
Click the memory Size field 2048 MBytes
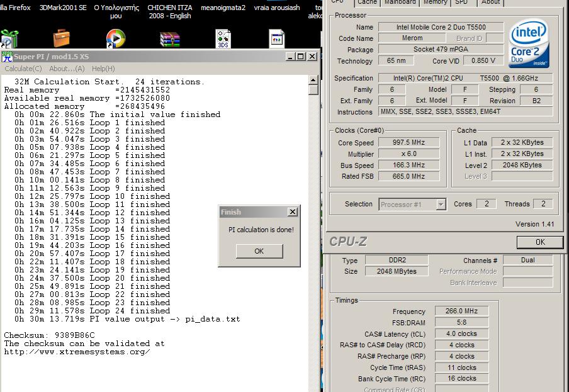pos(397,271)
